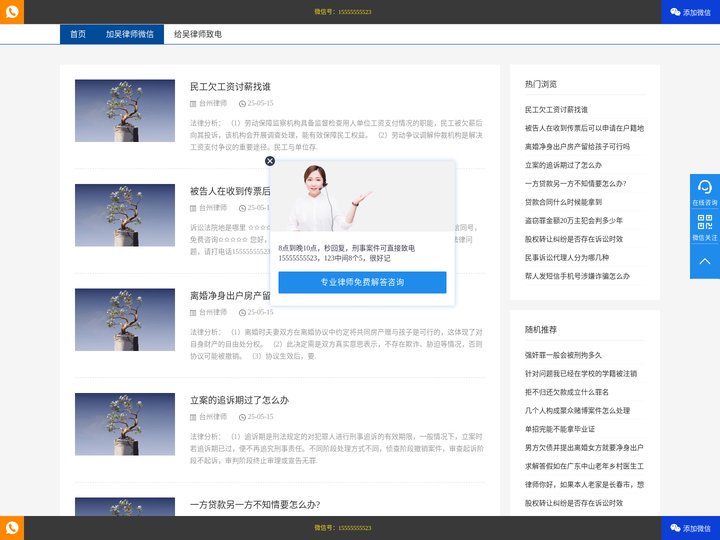Open the 加吴律师微信 tab
720x540 pixels.
click(x=129, y=34)
